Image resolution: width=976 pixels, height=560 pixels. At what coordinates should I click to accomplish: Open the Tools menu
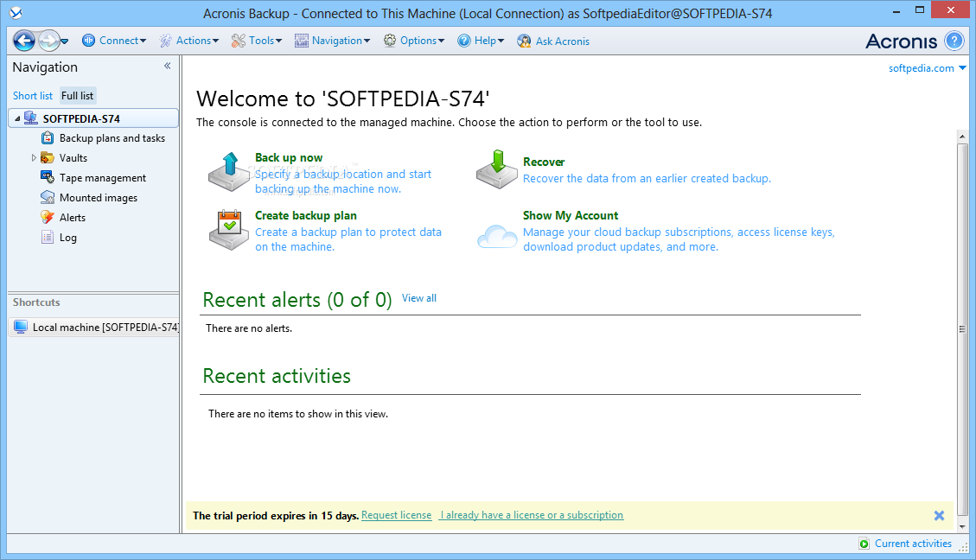[x=257, y=41]
